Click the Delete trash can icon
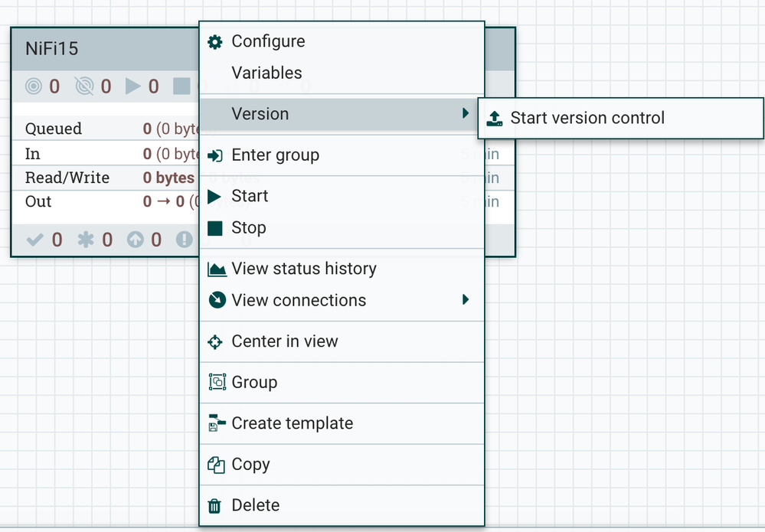 point(215,505)
